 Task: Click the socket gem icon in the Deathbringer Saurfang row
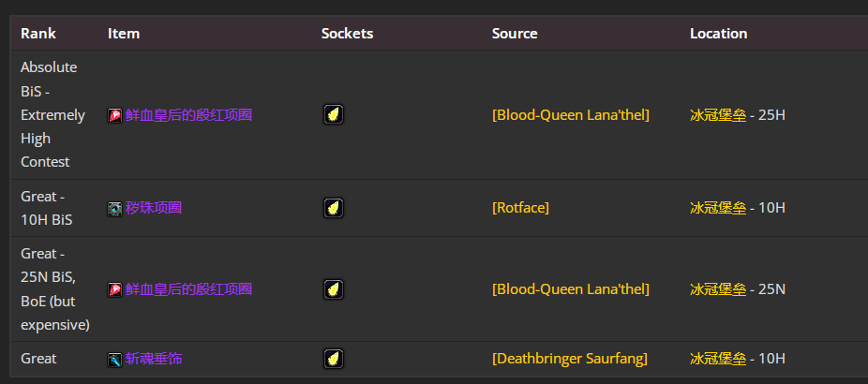pos(333,359)
